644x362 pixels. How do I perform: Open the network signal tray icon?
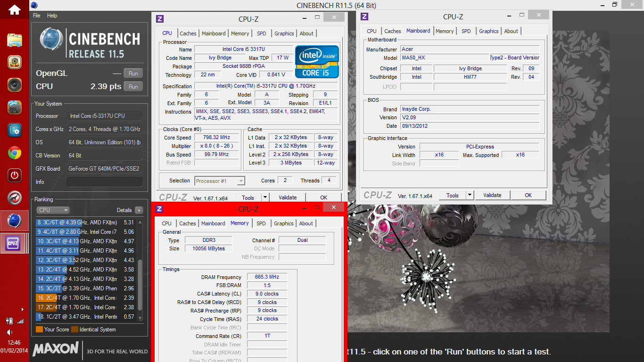pyautogui.click(x=21, y=321)
